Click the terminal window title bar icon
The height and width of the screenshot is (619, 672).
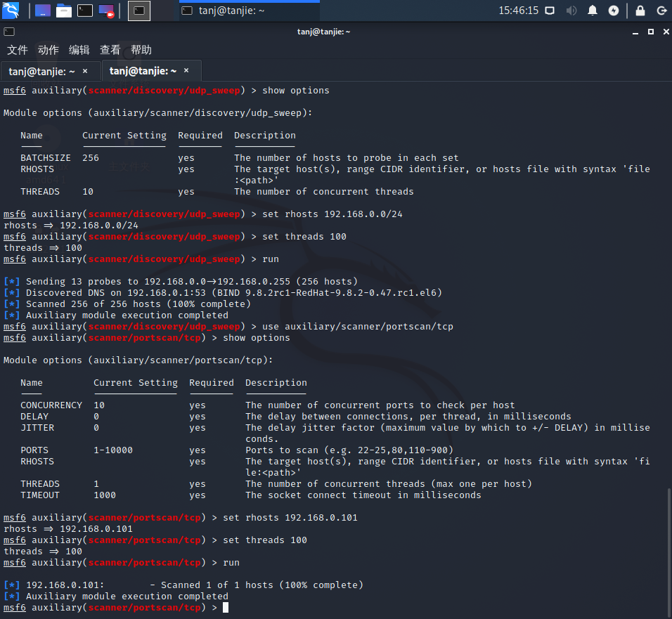[9, 32]
